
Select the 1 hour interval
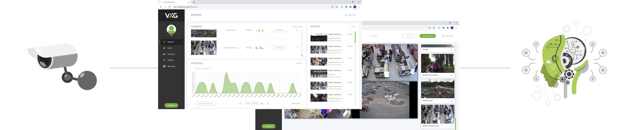(x=255, y=104)
